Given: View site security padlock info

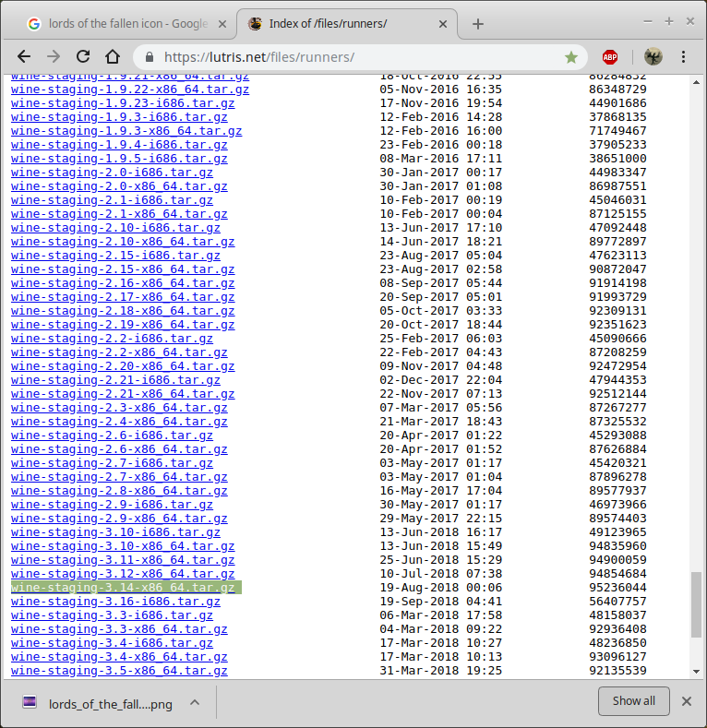Looking at the screenshot, I should pyautogui.click(x=150, y=57).
